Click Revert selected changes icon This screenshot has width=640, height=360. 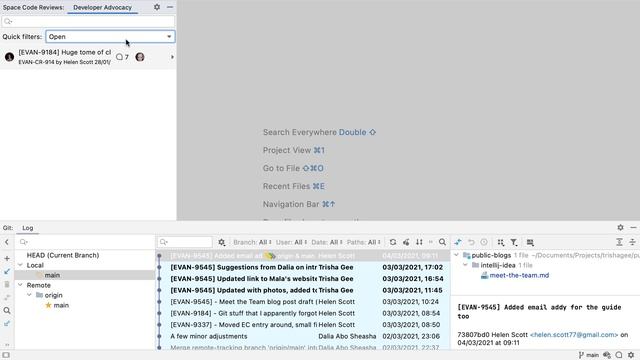pos(471,242)
